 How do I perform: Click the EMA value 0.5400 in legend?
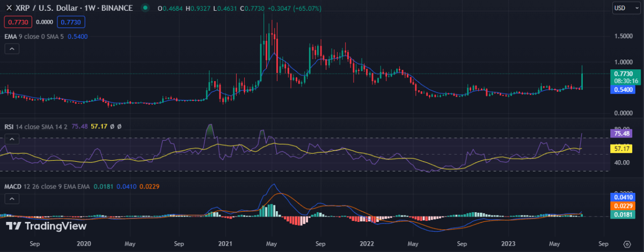(x=78, y=37)
